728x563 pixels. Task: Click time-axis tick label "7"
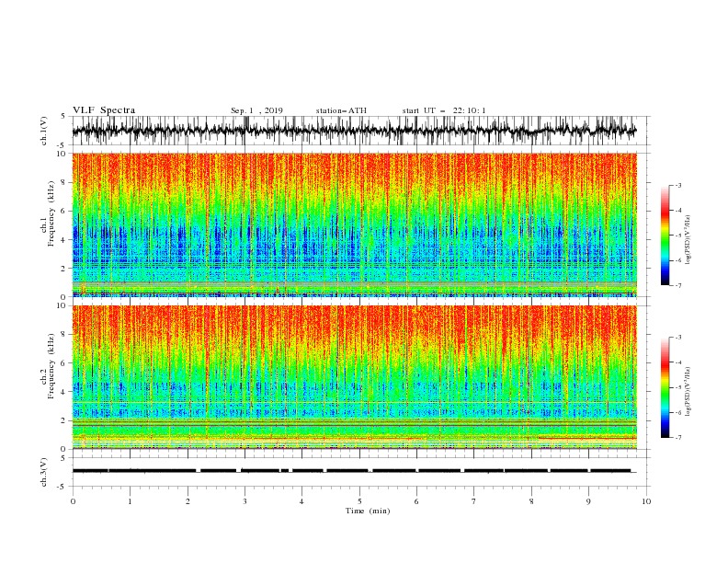(x=474, y=501)
